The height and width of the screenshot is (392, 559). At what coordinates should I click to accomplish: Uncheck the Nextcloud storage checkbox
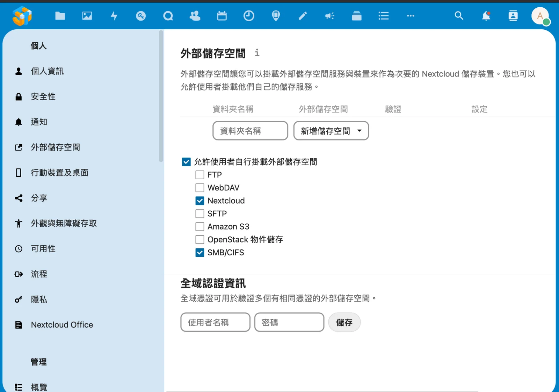click(200, 201)
